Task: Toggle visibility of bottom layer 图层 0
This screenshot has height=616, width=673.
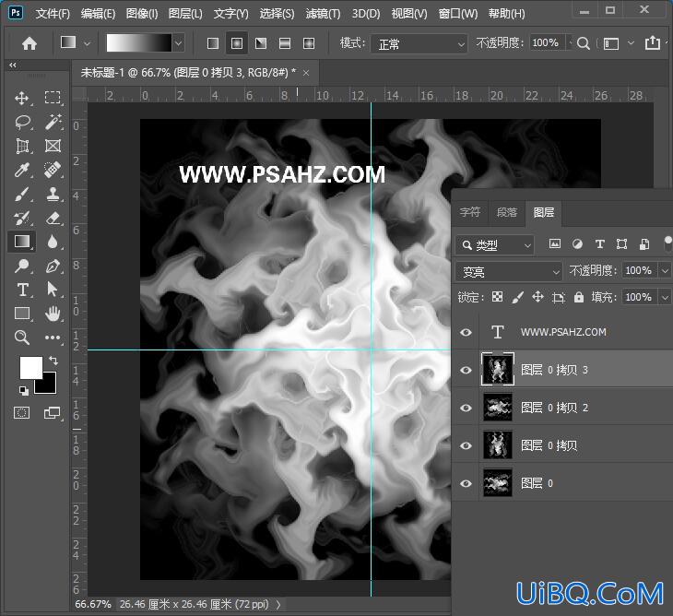Action: (x=466, y=483)
